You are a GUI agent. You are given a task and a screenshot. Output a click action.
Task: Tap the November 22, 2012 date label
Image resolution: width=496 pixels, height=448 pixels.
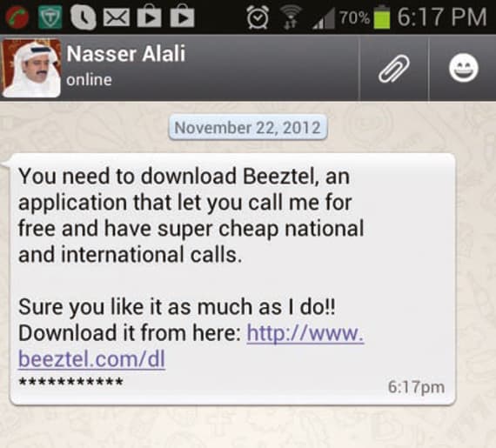[x=248, y=128]
